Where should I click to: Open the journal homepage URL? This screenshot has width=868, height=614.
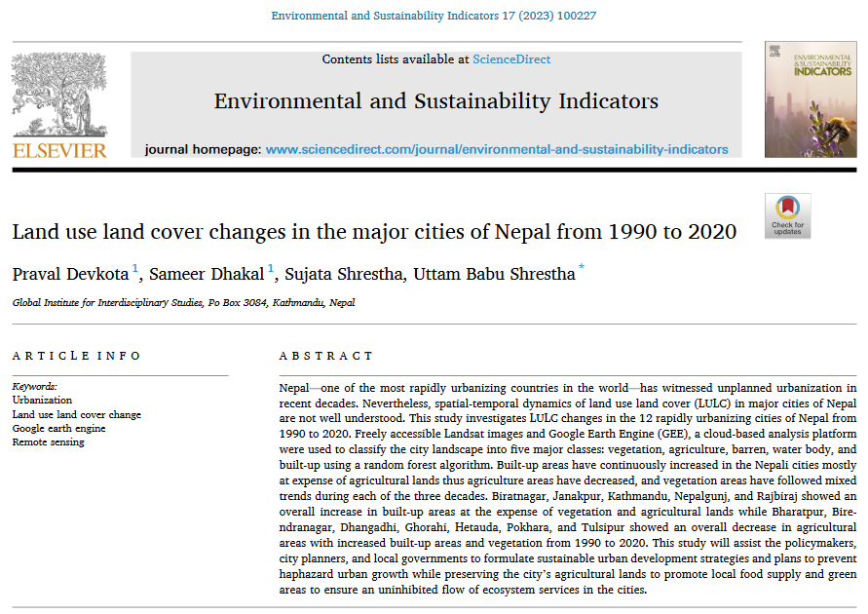(497, 149)
